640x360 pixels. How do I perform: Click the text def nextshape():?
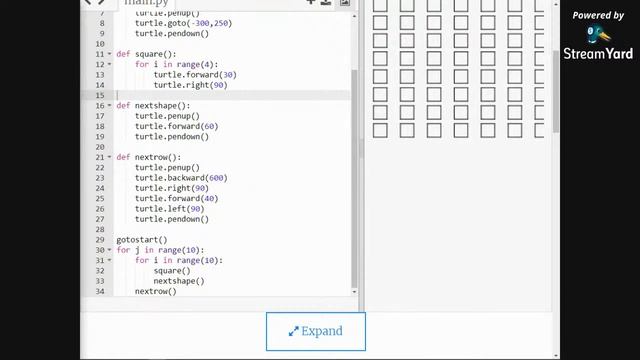153,106
